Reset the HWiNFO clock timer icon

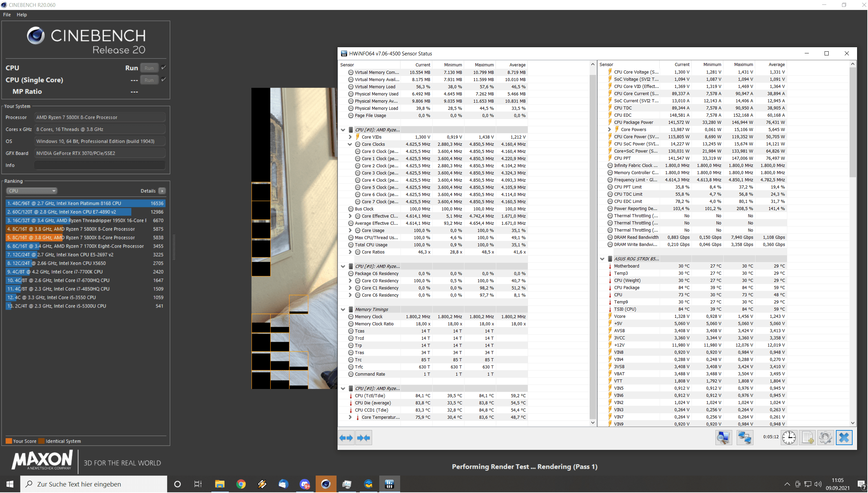(789, 438)
